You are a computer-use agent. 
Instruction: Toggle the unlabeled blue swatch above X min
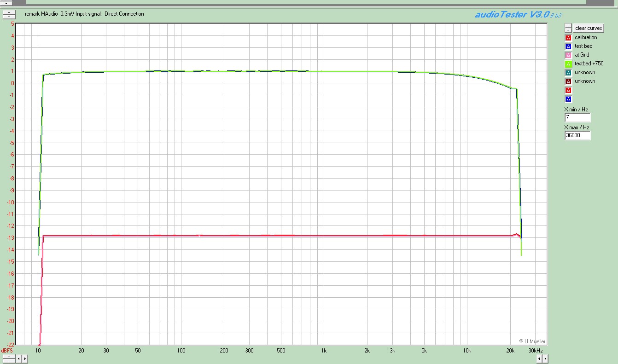pos(568,99)
